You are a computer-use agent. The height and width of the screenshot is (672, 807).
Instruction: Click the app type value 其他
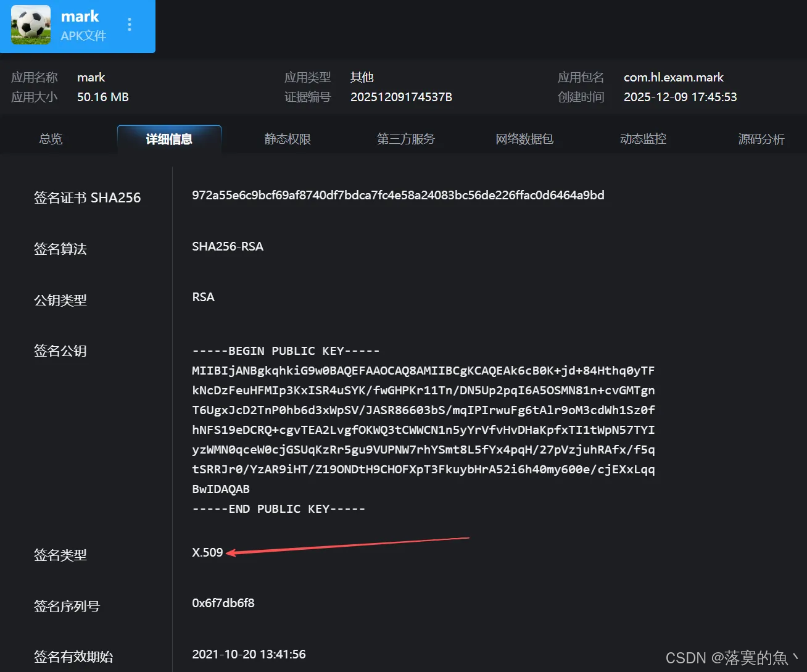coord(362,77)
